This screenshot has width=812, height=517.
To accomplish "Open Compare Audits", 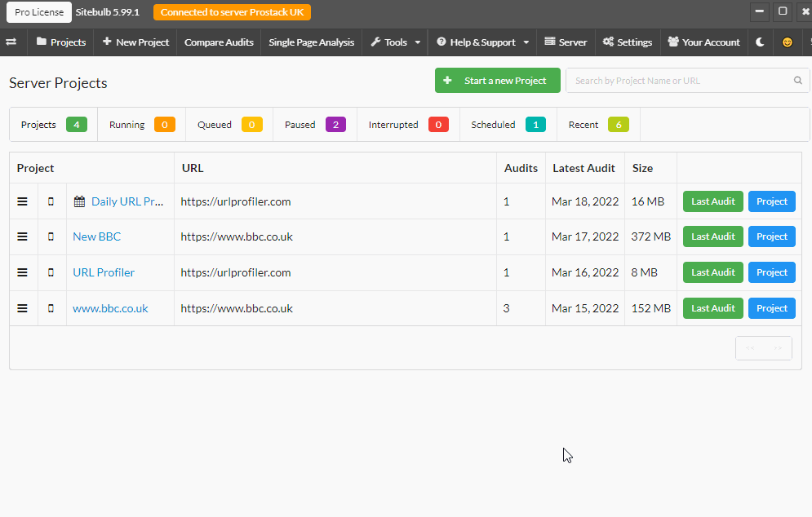I will 219,42.
